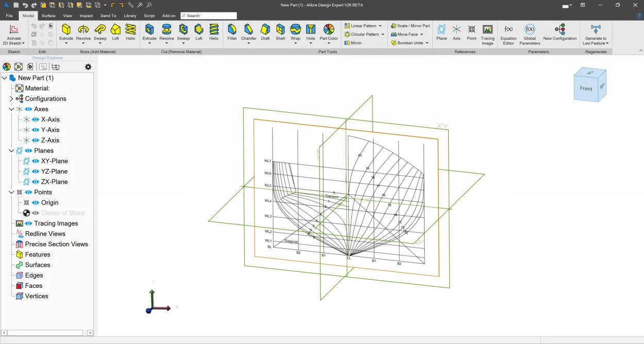Image resolution: width=644 pixels, height=344 pixels.
Task: Open the Equation Editor
Action: (x=509, y=34)
